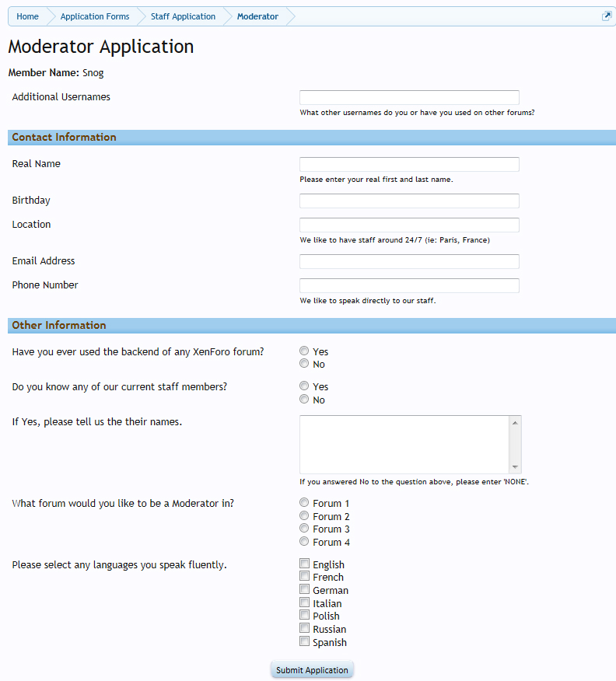Choose Forum 2 as your moderator forum
616x681 pixels.
coord(304,515)
